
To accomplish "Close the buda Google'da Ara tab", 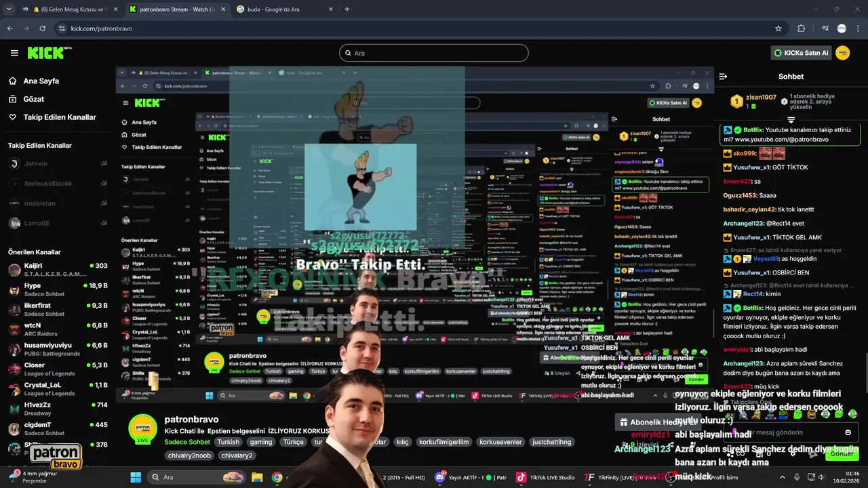I will pos(330,9).
